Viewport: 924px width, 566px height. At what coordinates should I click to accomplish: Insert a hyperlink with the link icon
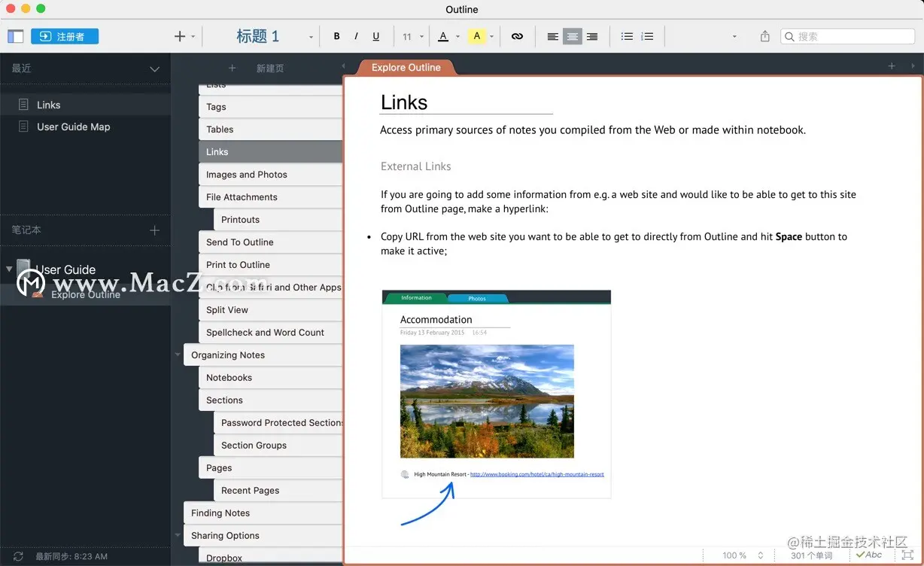coord(517,36)
